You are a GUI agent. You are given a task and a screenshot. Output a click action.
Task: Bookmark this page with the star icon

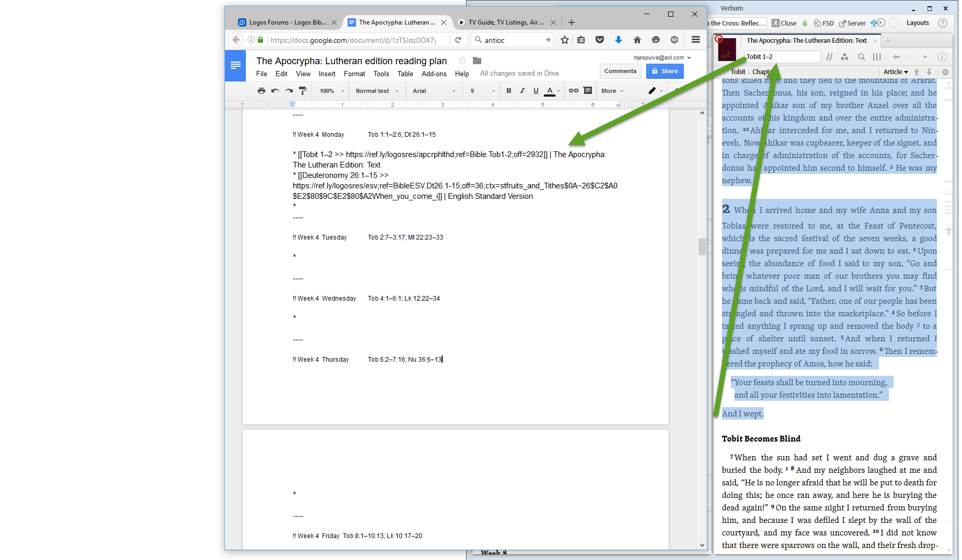point(565,40)
